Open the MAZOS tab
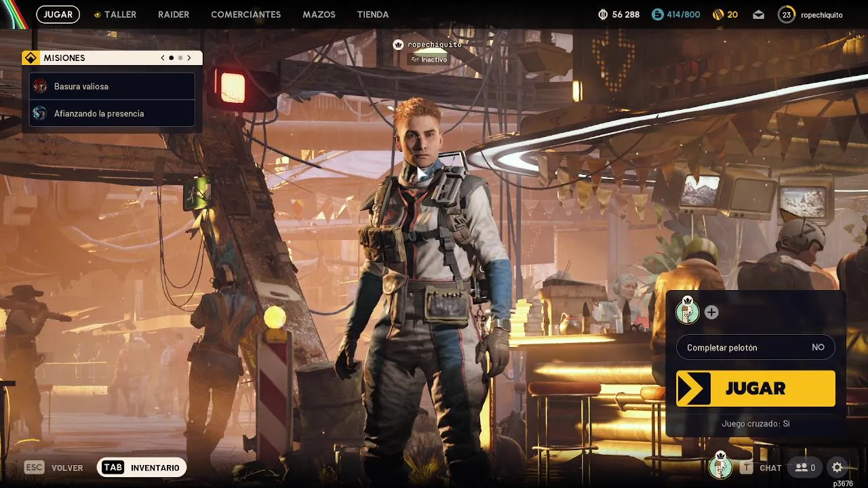The width and height of the screenshot is (868, 488). point(319,14)
